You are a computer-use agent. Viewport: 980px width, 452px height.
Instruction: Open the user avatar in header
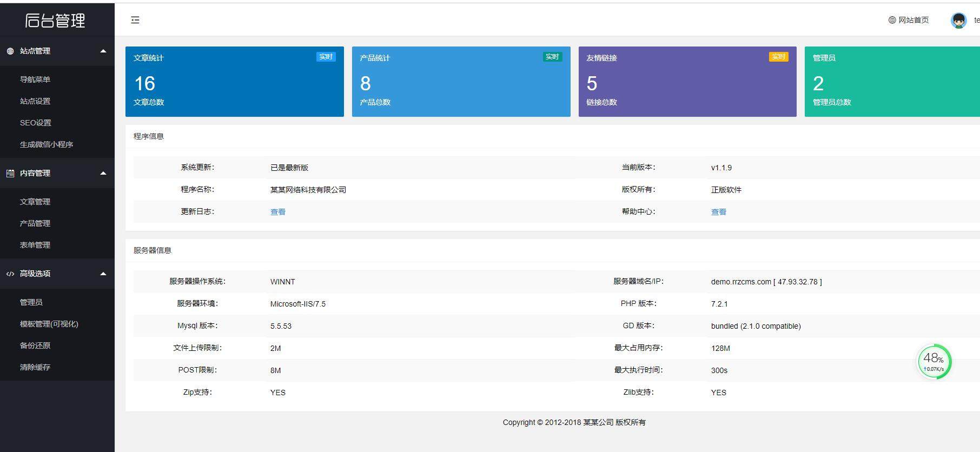click(x=958, y=21)
